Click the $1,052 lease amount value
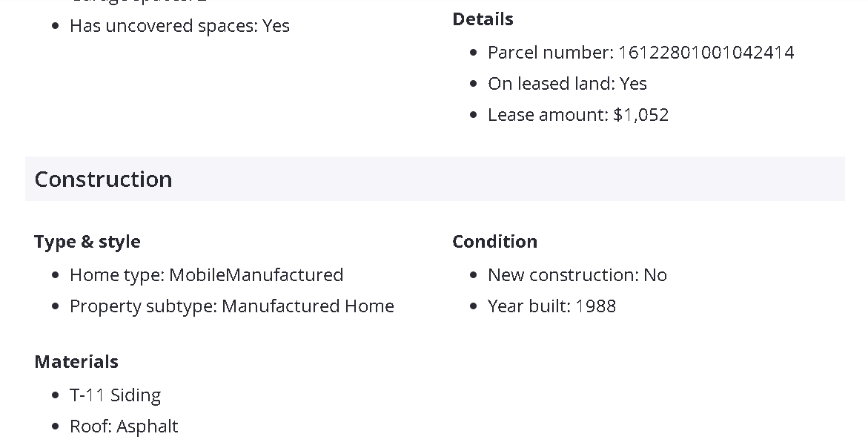Viewport: 868px width, 448px height. 641,115
